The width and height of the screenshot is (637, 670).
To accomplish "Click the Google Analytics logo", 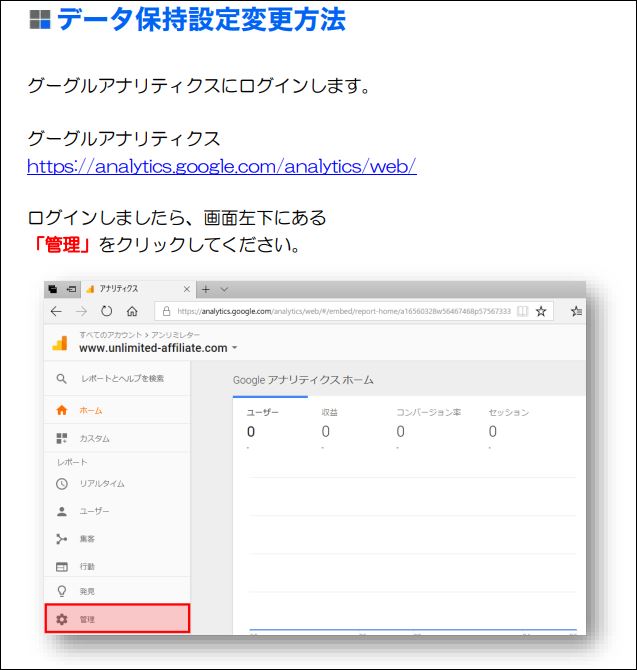I will tap(60, 343).
